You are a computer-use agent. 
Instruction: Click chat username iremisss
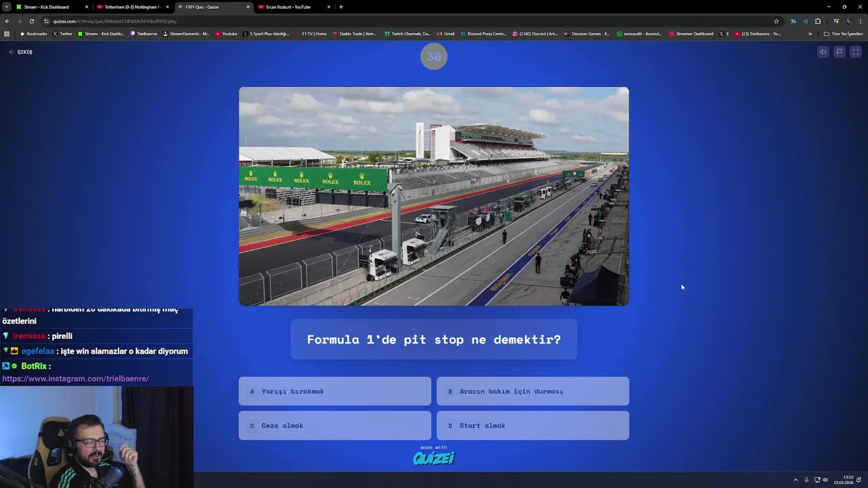coord(29,336)
